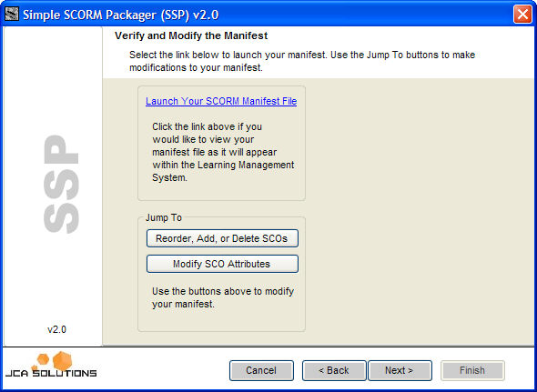Close the Simple SCORM Packager window
The image size is (537, 392).
522,15
